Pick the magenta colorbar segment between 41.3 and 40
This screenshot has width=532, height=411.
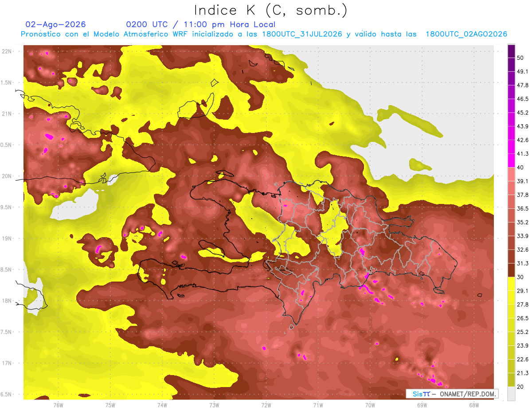[x=511, y=160]
